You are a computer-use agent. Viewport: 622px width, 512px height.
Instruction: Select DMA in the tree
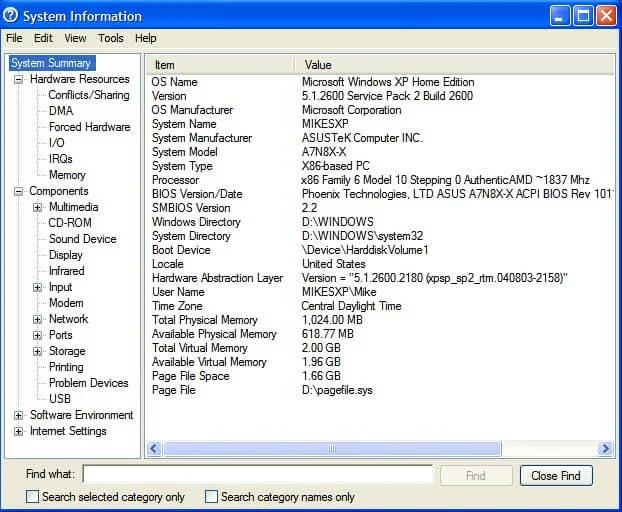pyautogui.click(x=61, y=111)
